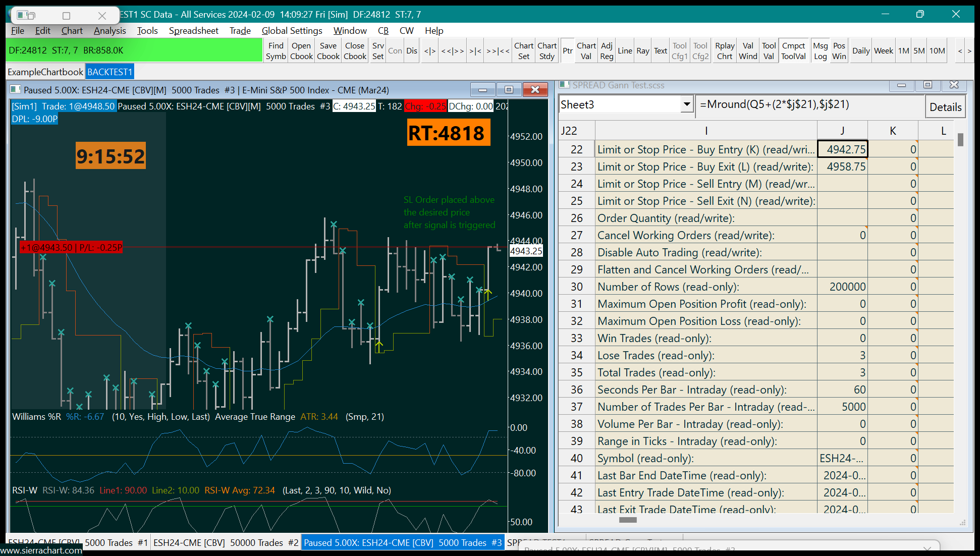Switch to the BACKTEST1 chartbook tab

pyautogui.click(x=110, y=72)
